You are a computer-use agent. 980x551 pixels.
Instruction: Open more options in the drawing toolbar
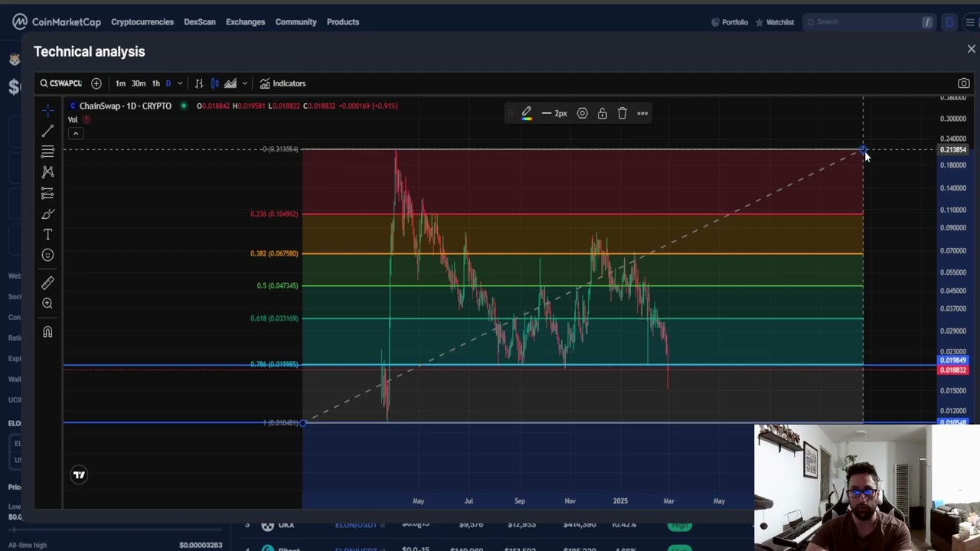[642, 113]
